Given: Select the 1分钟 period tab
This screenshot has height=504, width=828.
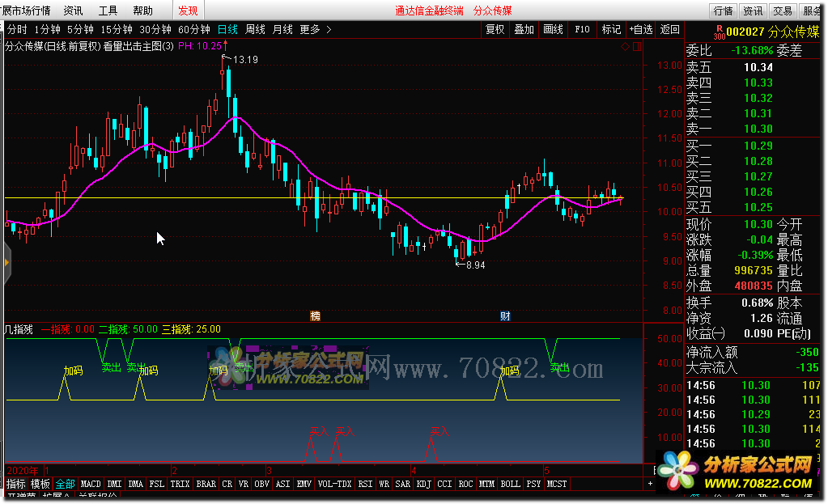Looking at the screenshot, I should pos(48,30).
